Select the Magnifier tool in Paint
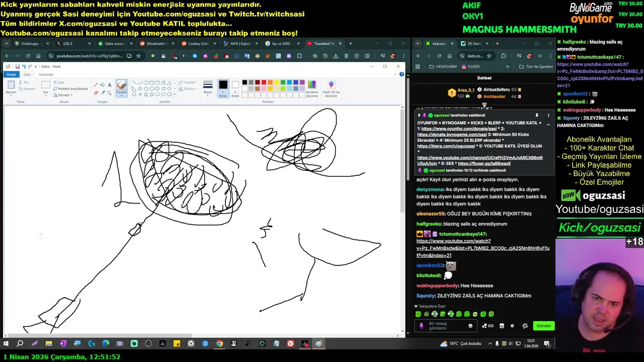 click(x=109, y=93)
